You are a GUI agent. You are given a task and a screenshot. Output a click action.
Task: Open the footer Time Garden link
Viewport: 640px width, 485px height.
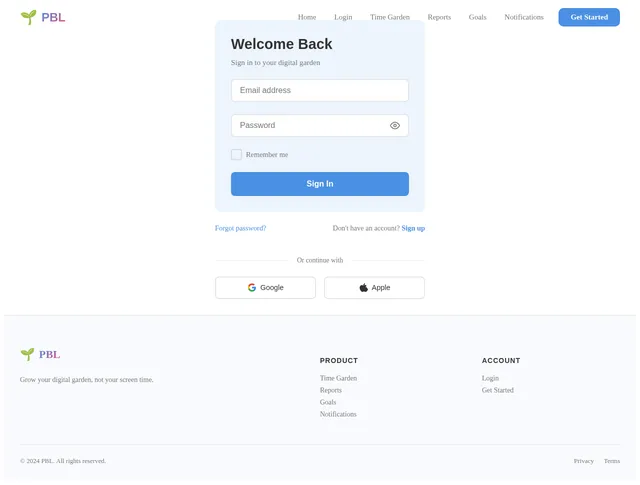point(338,378)
